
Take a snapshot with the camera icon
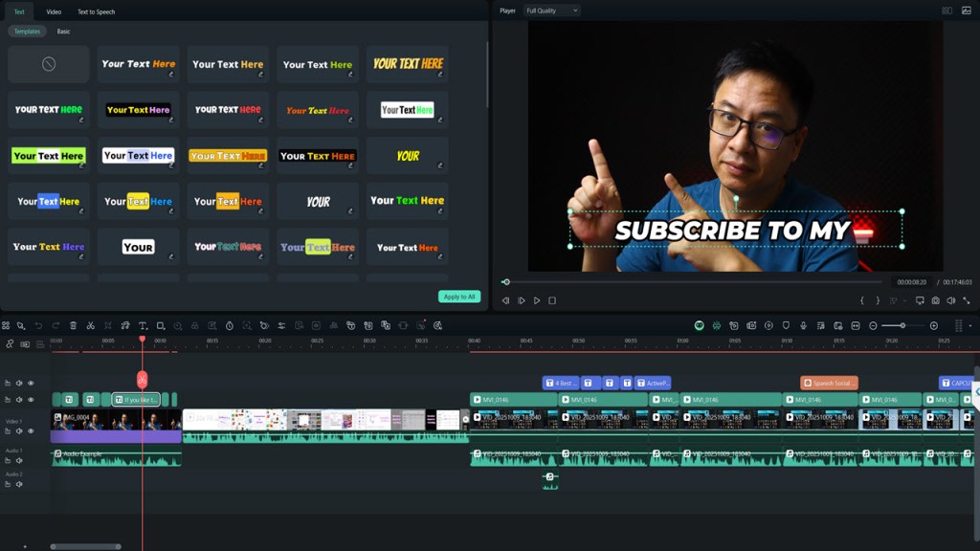(x=935, y=300)
